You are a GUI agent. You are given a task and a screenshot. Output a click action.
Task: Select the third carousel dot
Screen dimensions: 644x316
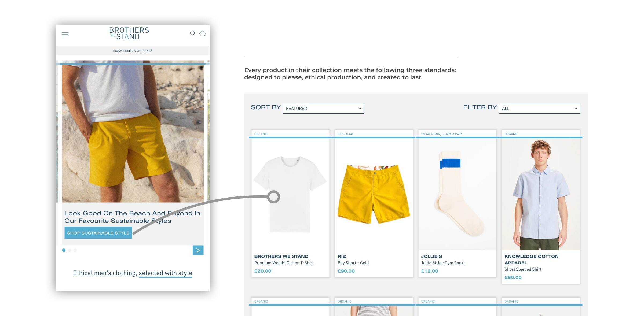pyautogui.click(x=75, y=250)
